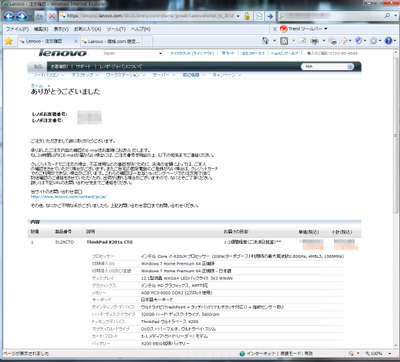
Task: Open the address bar history dropdown arrow
Action: 238,16
